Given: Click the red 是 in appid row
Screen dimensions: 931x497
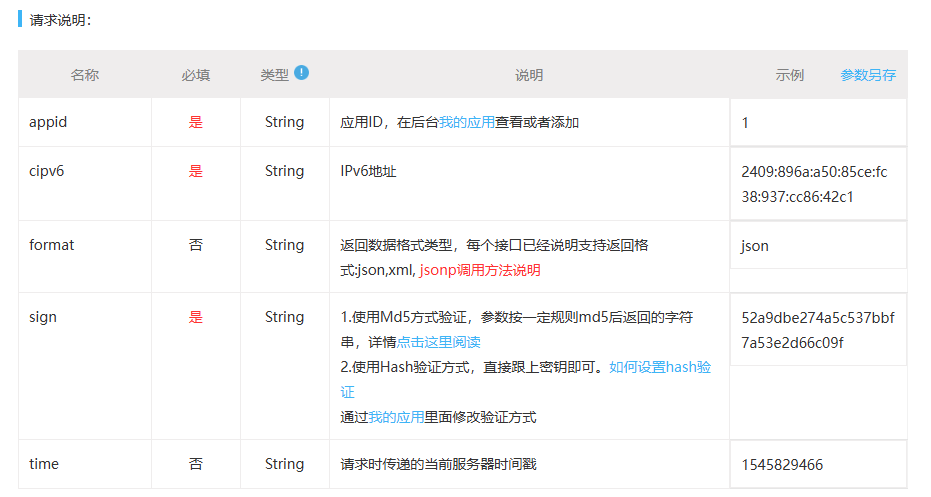Looking at the screenshot, I should (195, 122).
